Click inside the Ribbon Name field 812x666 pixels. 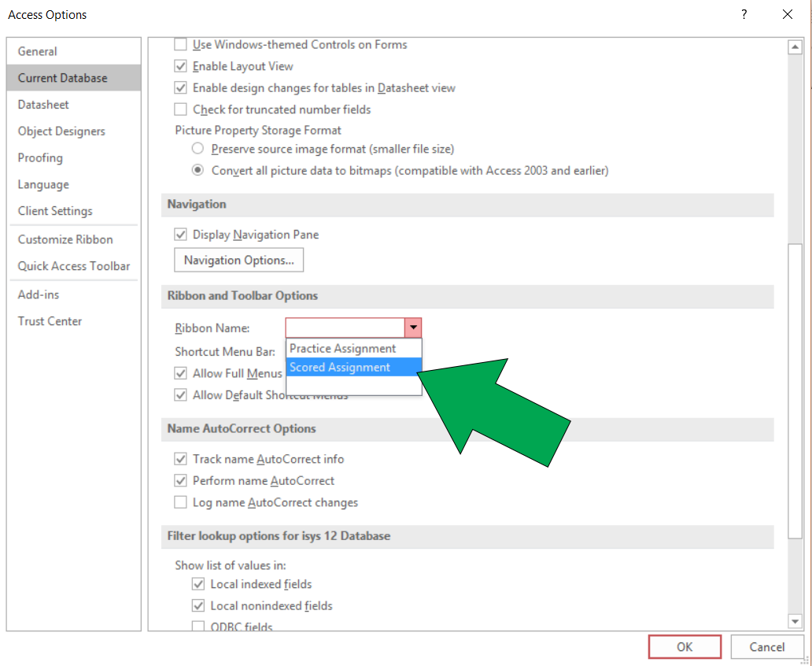pos(345,327)
